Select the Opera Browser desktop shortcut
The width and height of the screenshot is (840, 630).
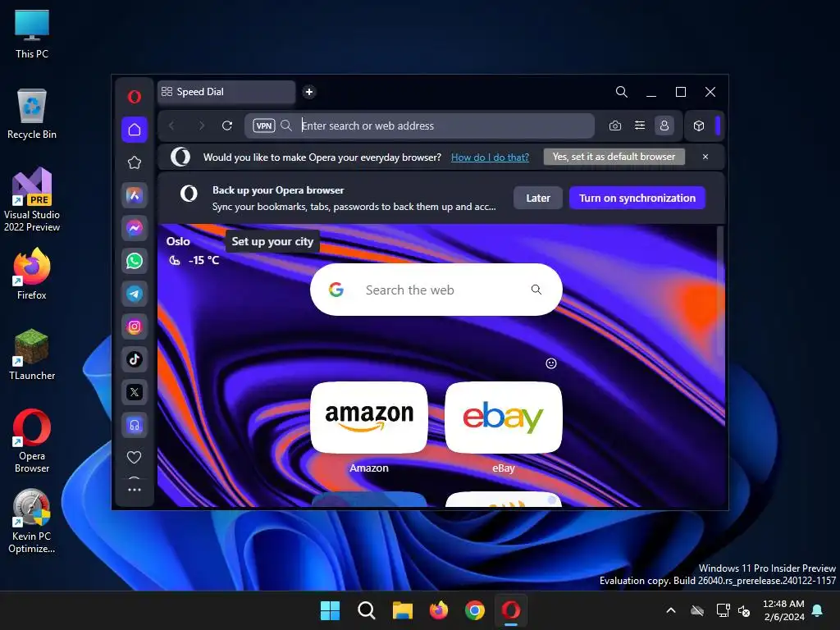point(32,441)
